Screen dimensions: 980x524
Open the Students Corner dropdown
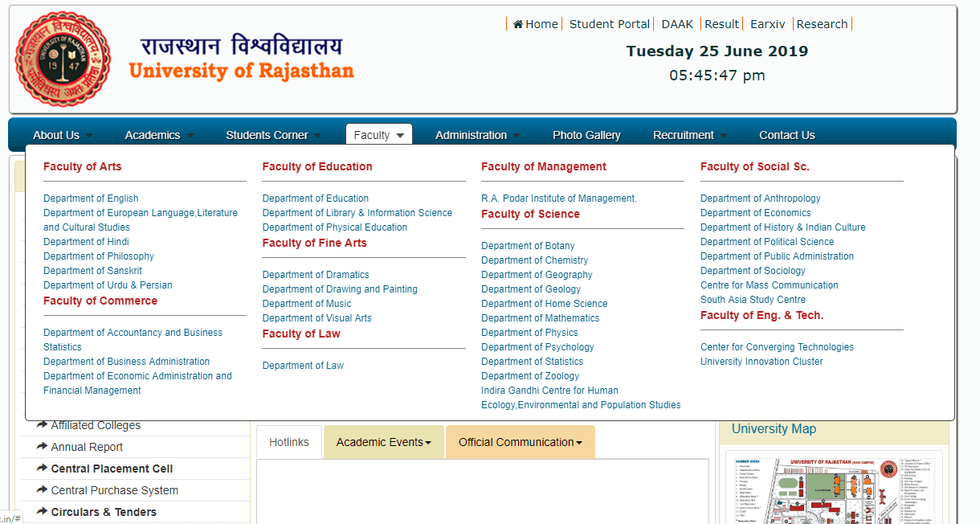click(x=273, y=135)
